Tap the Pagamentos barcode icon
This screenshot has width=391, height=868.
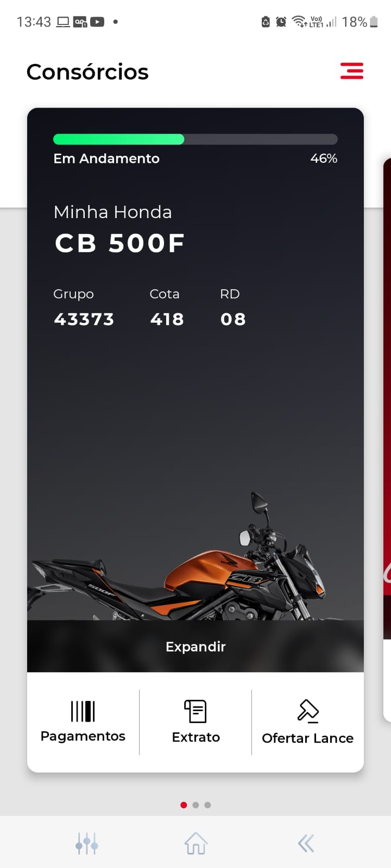(83, 711)
